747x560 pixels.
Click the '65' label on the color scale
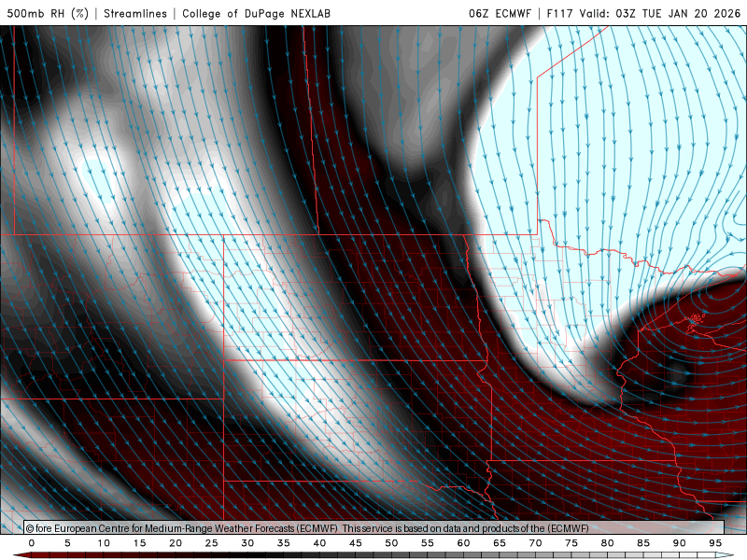[x=500, y=543]
